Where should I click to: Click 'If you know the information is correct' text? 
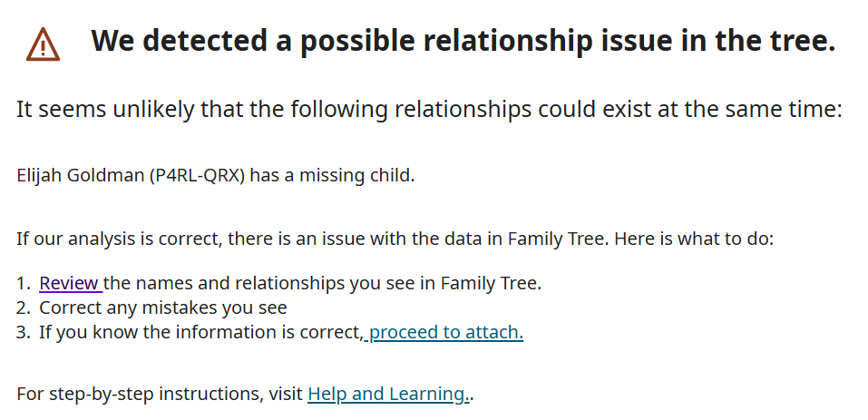[x=201, y=332]
